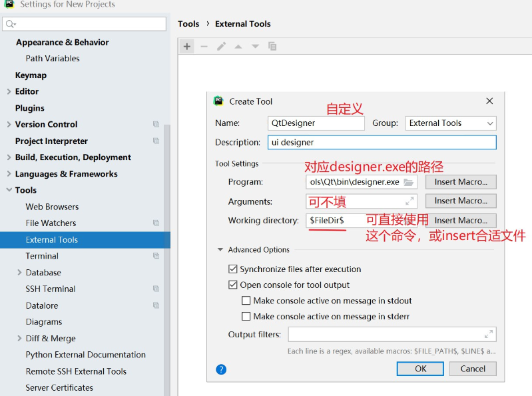
Task: Collapse the Advanced Options section
Action: 220,249
